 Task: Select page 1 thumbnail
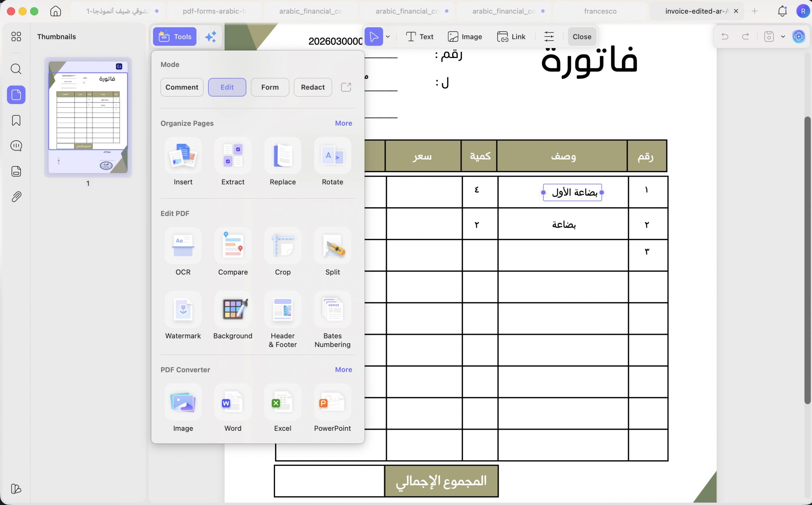pyautogui.click(x=88, y=117)
